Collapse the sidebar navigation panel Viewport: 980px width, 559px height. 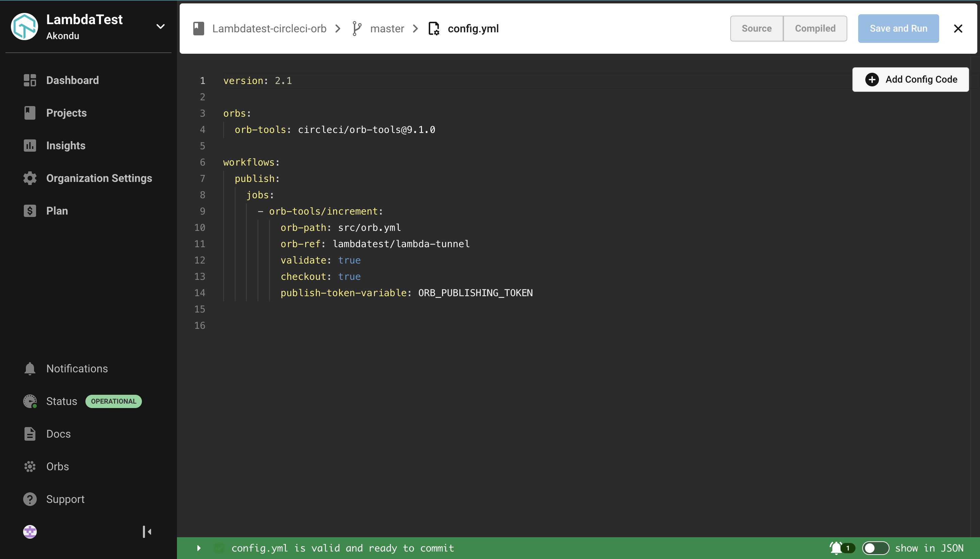[147, 532]
